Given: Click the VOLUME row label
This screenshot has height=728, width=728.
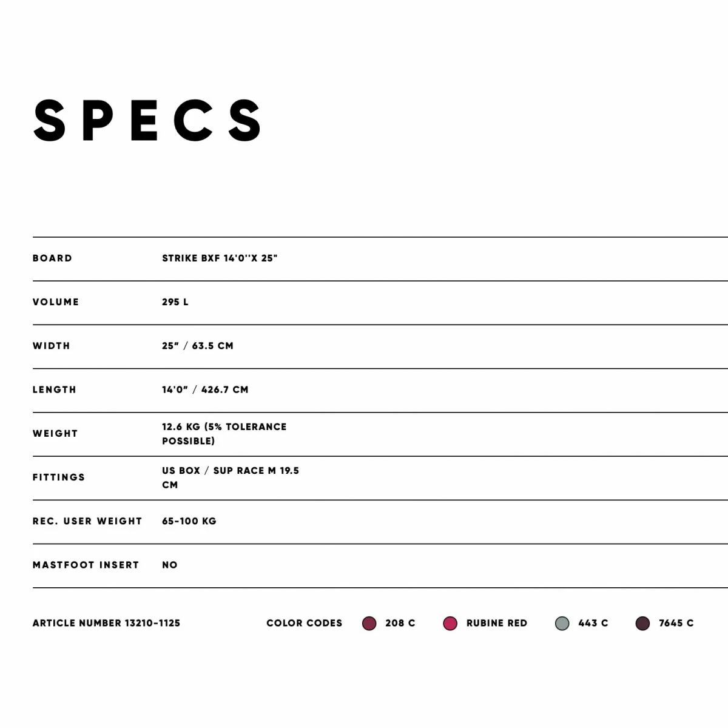Looking at the screenshot, I should [56, 302].
